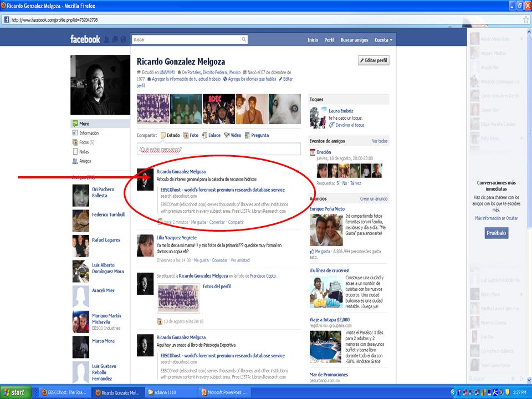Click Me gusta on the latest EBSCOhost post

tap(198, 222)
